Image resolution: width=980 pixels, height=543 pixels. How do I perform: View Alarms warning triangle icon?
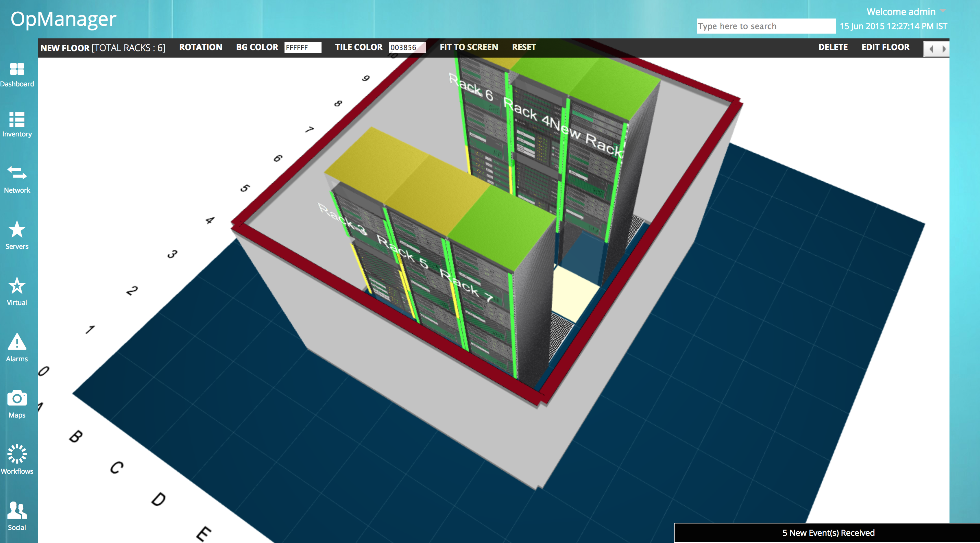[17, 342]
